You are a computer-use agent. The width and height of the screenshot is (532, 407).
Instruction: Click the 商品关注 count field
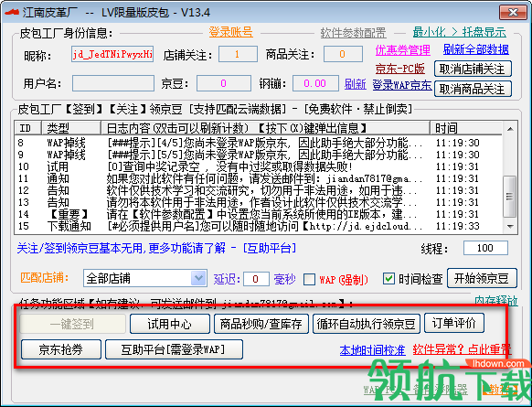343,54
